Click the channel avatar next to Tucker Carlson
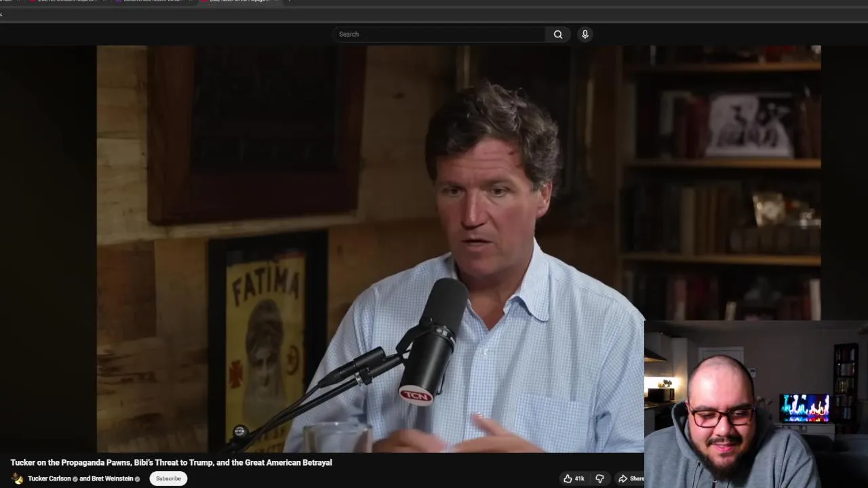This screenshot has width=868, height=488. pyautogui.click(x=17, y=479)
